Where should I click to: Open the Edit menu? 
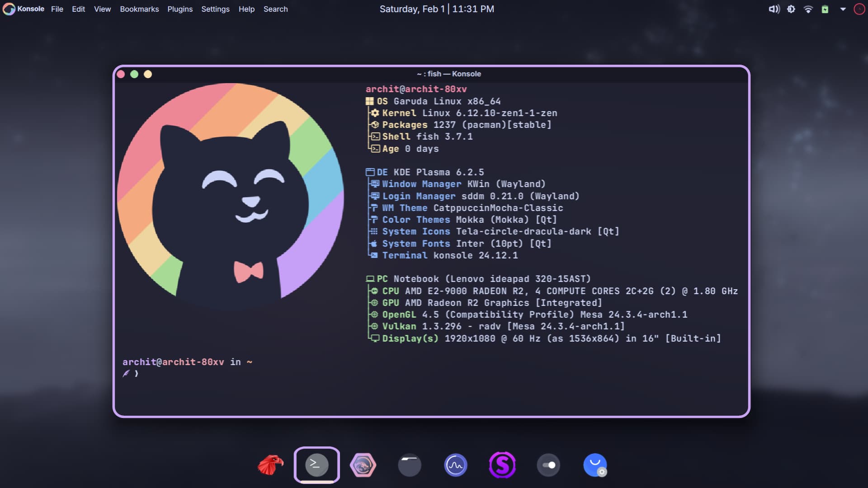pyautogui.click(x=78, y=9)
